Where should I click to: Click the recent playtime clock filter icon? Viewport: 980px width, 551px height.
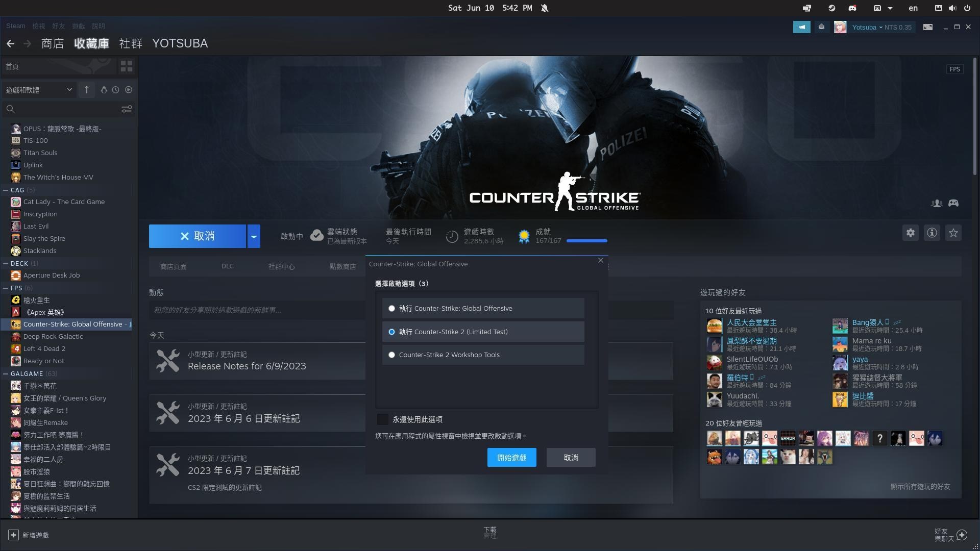[115, 90]
